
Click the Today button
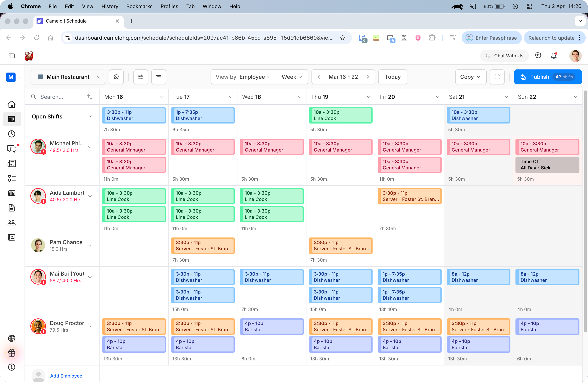coord(393,77)
